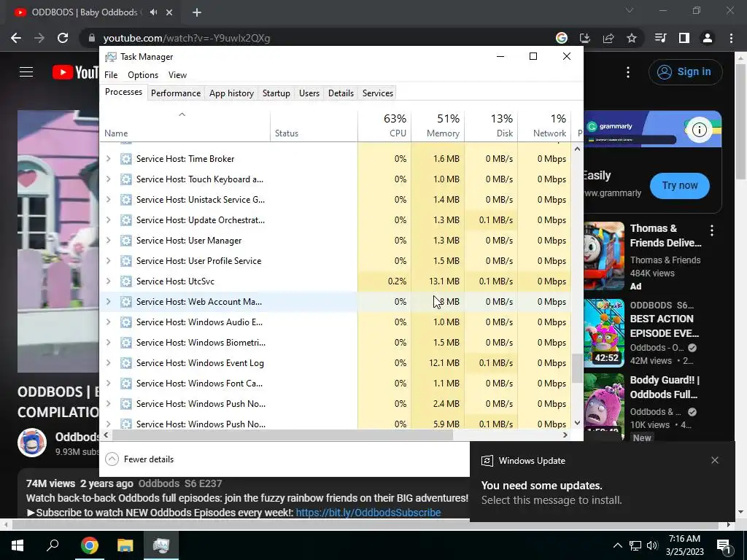Screen dimensions: 747x560
Task: Click install app icon in address bar
Action: point(585,38)
